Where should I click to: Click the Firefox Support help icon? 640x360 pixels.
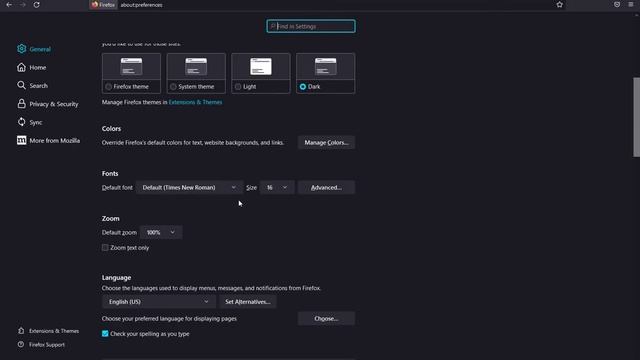click(21, 344)
